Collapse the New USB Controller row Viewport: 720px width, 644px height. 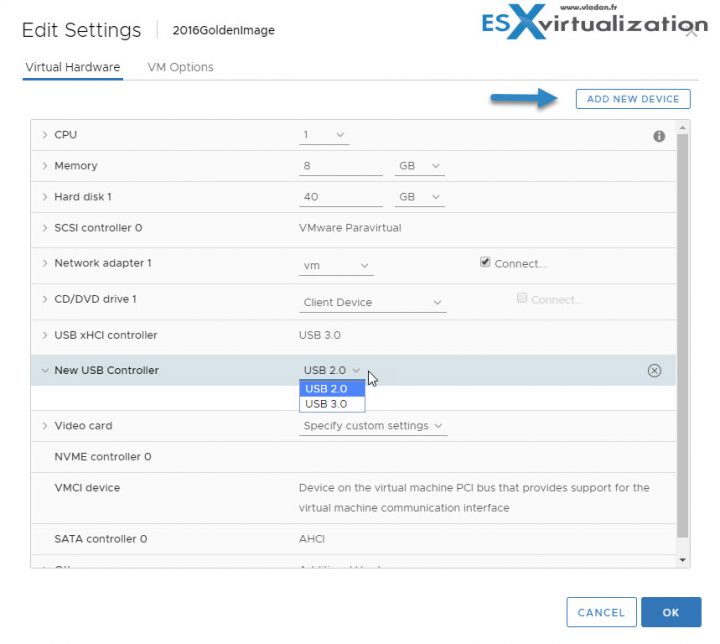(45, 371)
